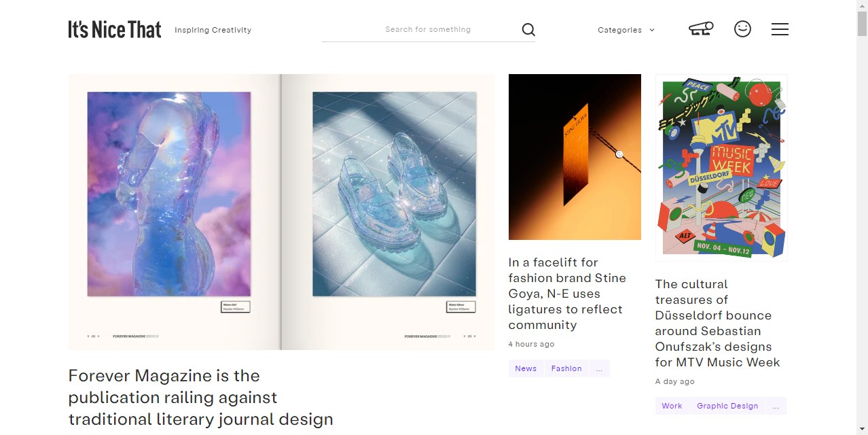
Task: Open the hamburger menu icon
Action: 780,29
